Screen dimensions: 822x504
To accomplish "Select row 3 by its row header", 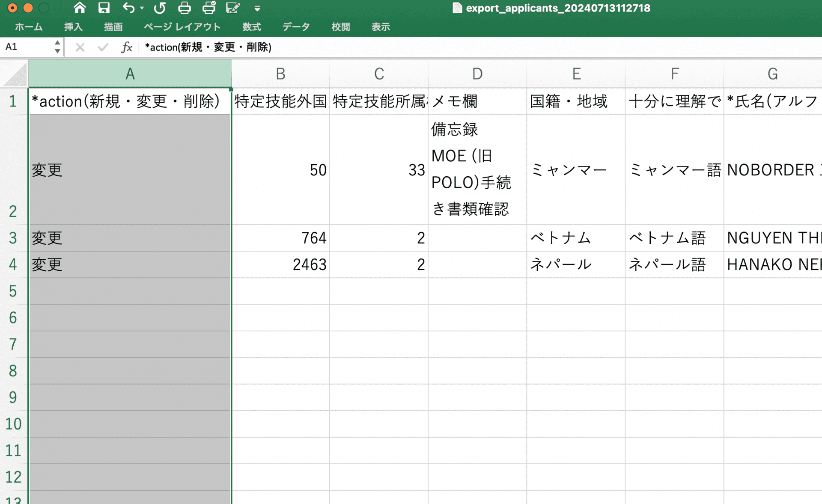I will (13, 238).
